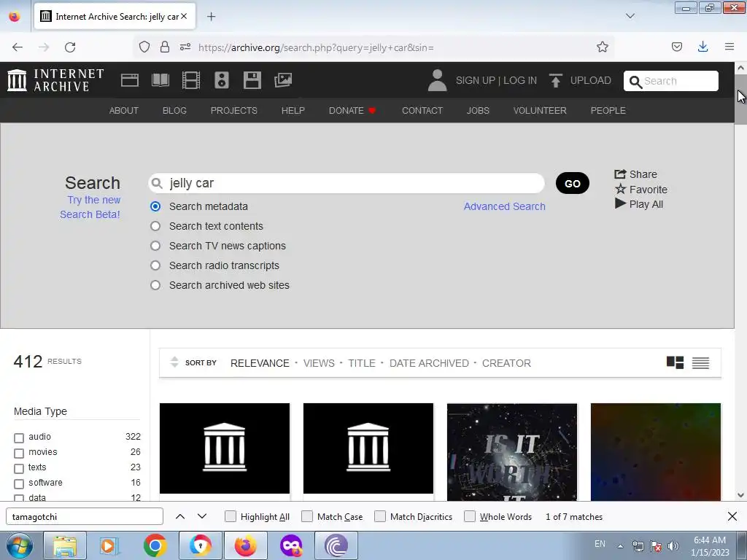Open the DONATE menu item
Viewport: 747px width, 560px height.
pyautogui.click(x=352, y=111)
